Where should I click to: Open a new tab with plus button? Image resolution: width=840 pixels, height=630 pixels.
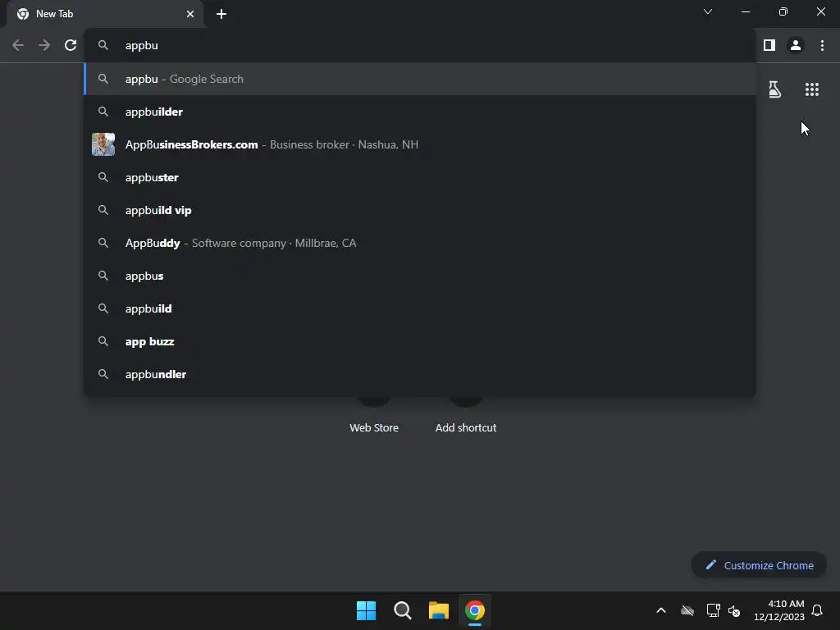[221, 14]
